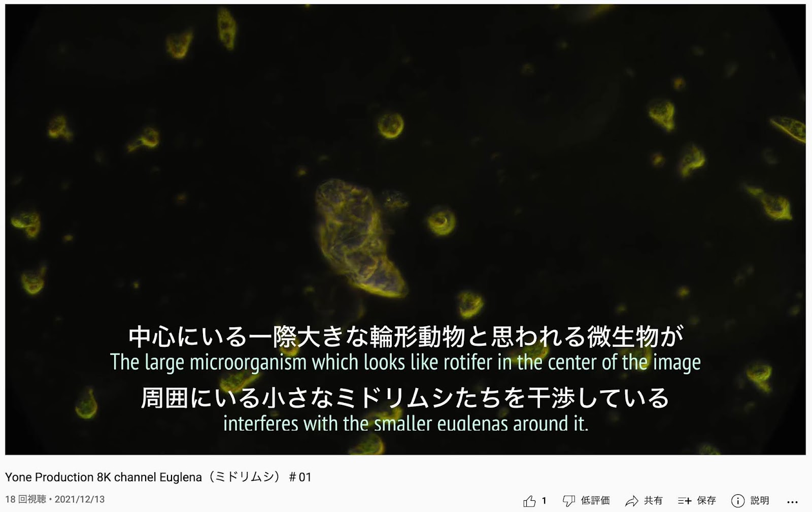Click the like count number 1
812x512 pixels.
[544, 500]
